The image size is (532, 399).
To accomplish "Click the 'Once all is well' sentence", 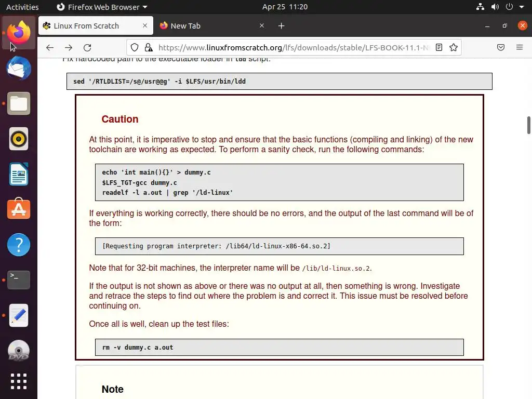I will (x=159, y=324).
